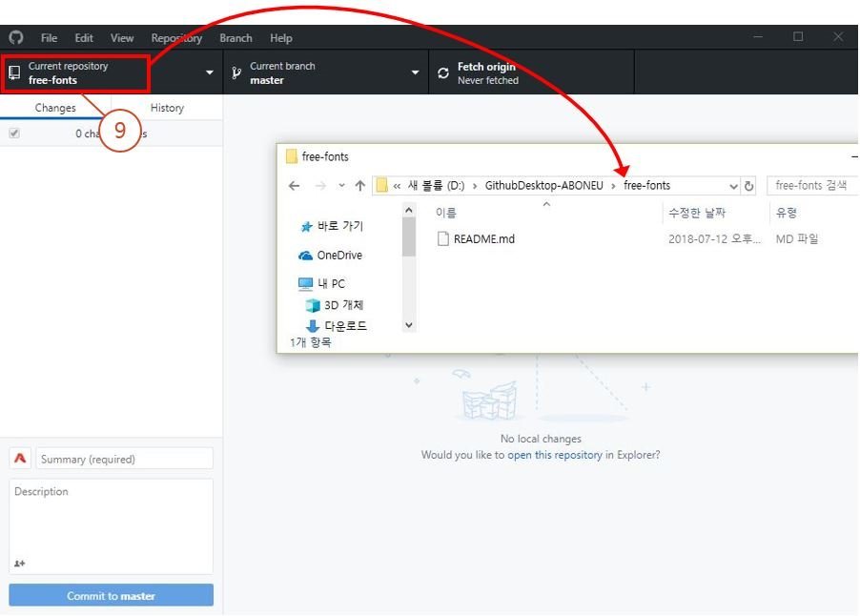Focus the Description text area

click(111, 526)
